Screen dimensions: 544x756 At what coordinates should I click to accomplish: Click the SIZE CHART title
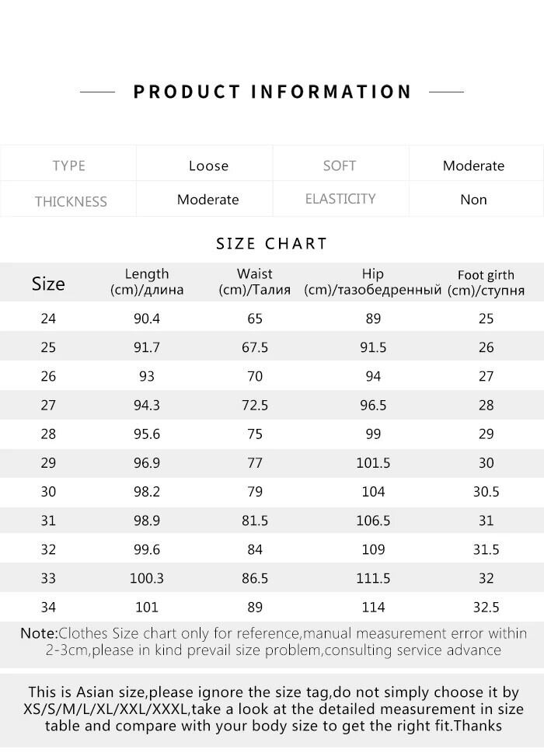tap(272, 243)
